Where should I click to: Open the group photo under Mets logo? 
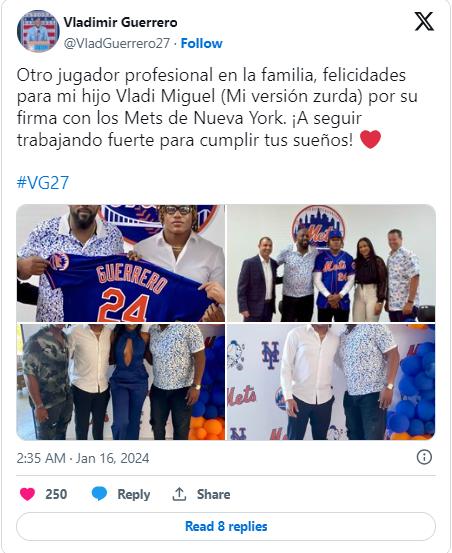click(331, 263)
